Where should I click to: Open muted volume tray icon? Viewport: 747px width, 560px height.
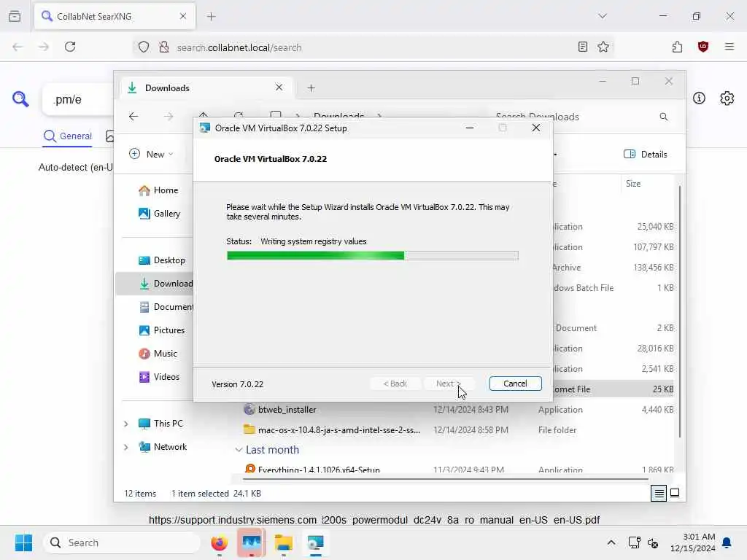(653, 542)
